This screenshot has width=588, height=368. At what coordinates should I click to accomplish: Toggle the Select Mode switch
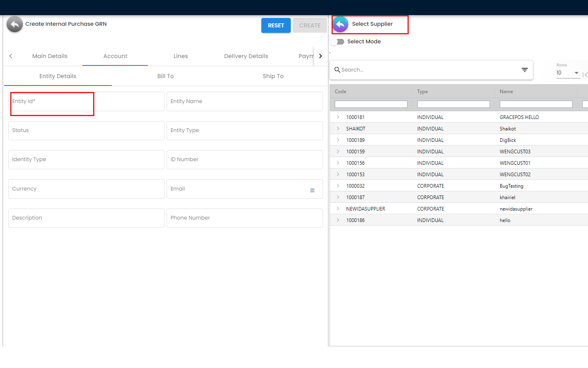coord(338,42)
